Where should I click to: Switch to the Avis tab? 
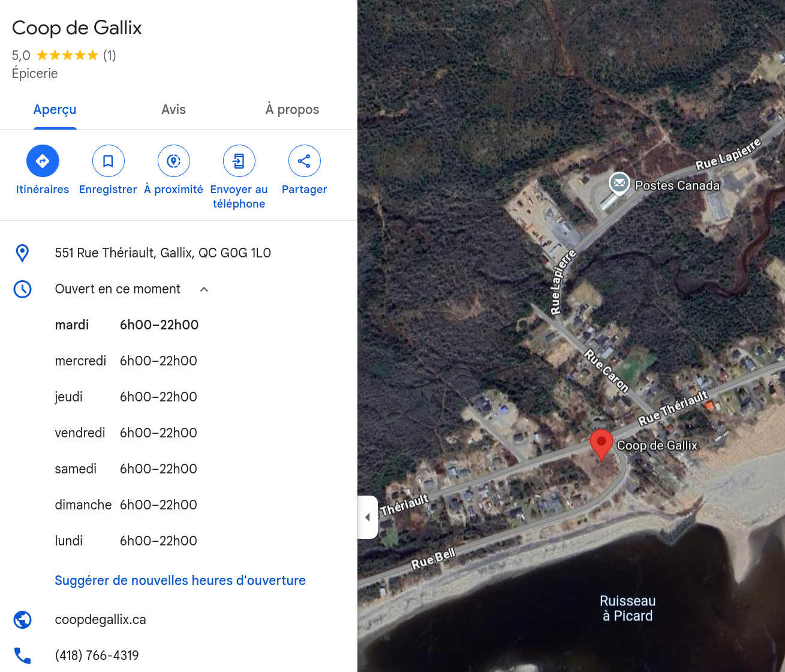(x=173, y=110)
